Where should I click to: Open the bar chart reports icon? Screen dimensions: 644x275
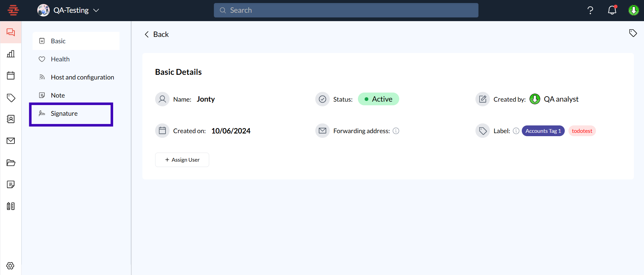(11, 54)
